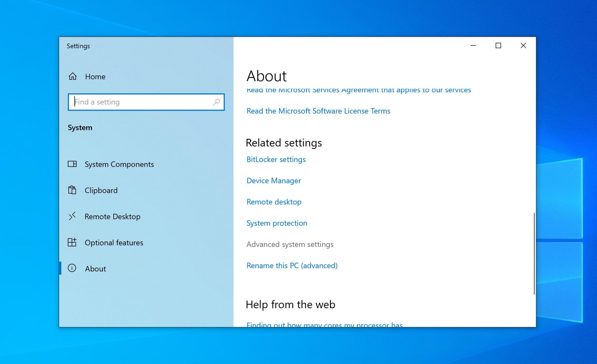Click the search magnifier icon
This screenshot has width=597, height=364.
tap(217, 102)
